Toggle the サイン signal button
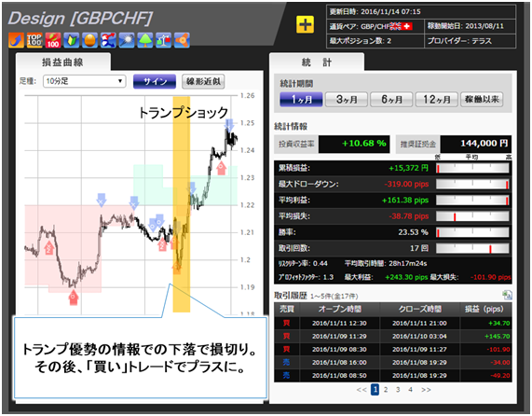This screenshot has height=416, width=532. tap(155, 81)
